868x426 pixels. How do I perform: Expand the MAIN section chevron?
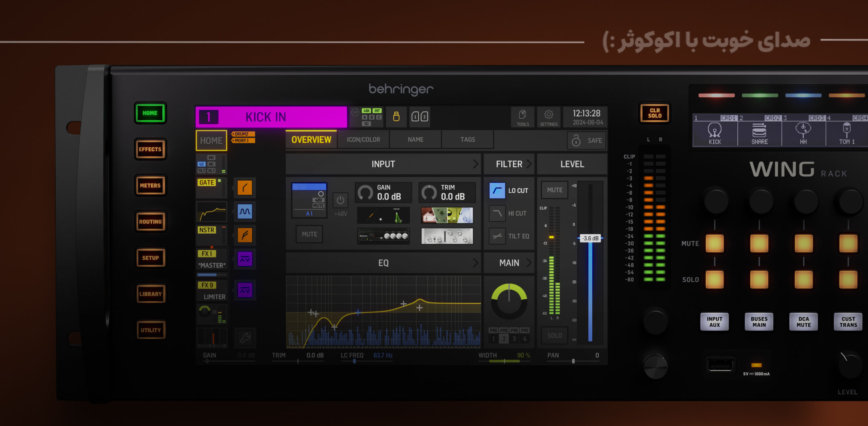(529, 263)
